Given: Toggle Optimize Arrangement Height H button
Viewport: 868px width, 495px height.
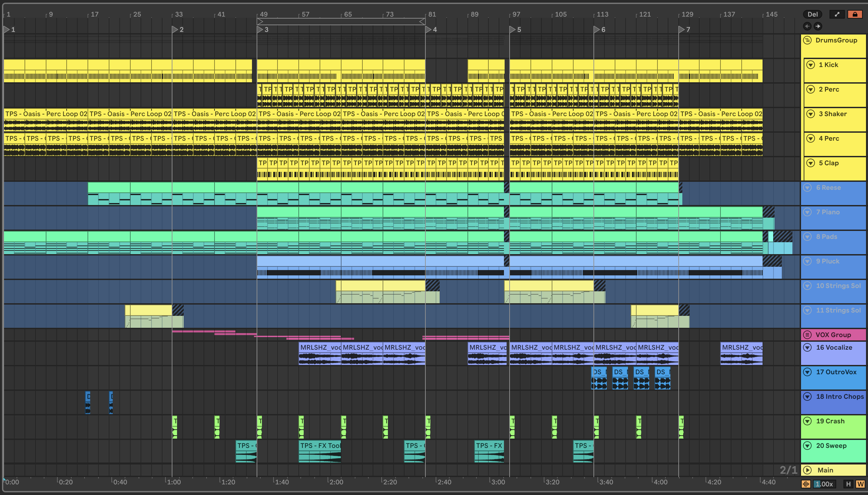Looking at the screenshot, I should tap(848, 484).
